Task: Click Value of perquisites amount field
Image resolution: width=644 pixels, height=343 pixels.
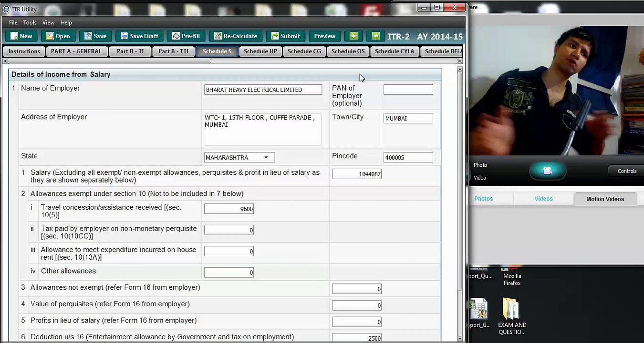Action: [x=356, y=305]
